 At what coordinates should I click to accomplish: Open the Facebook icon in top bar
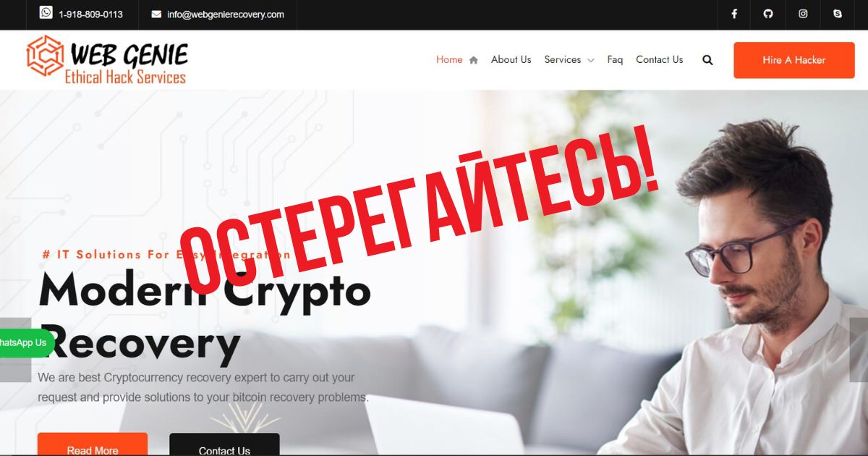(734, 14)
